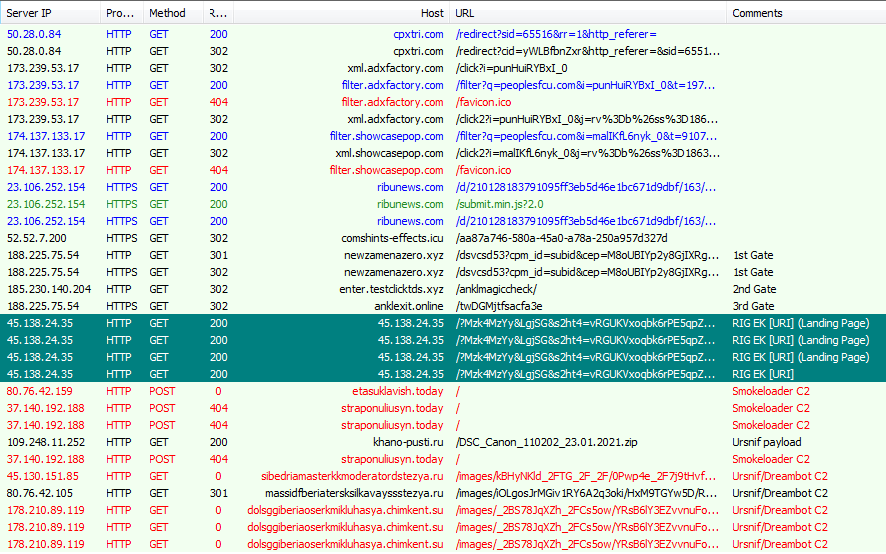Select the Ursnif payload comment

click(766, 442)
